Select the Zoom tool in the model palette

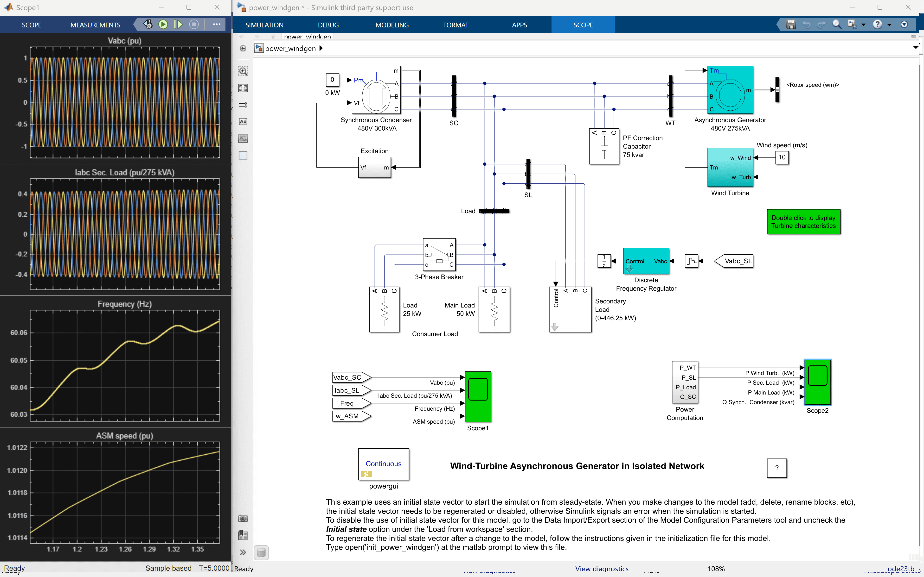(243, 71)
